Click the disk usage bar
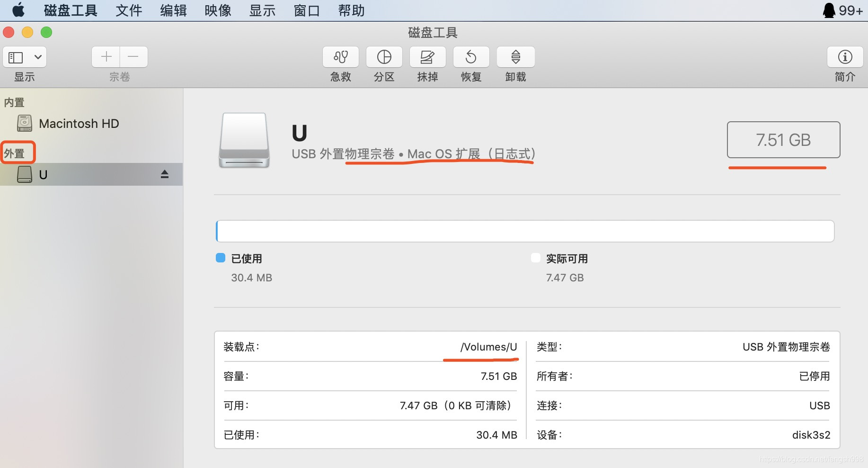This screenshot has width=868, height=468. 525,231
